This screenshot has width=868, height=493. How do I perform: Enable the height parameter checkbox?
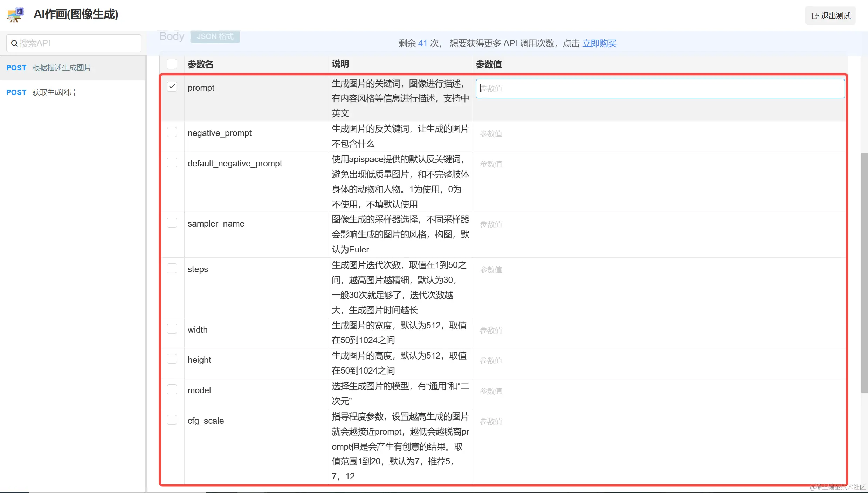point(172,359)
